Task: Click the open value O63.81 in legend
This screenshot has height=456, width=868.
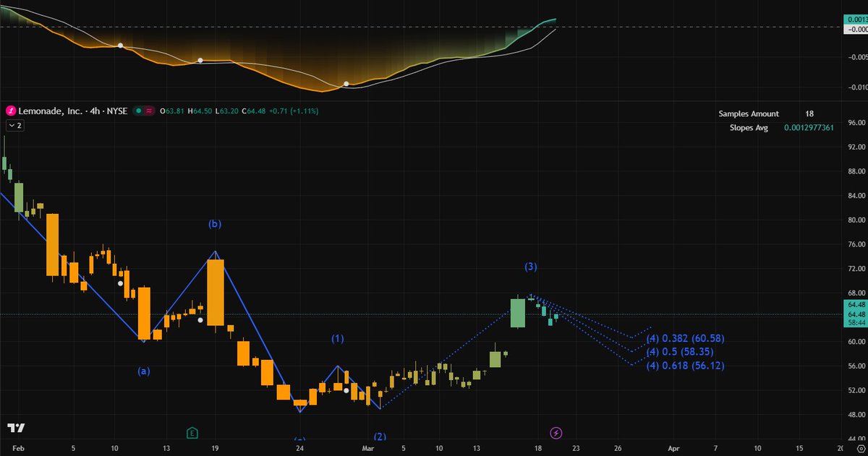Action: click(x=172, y=111)
